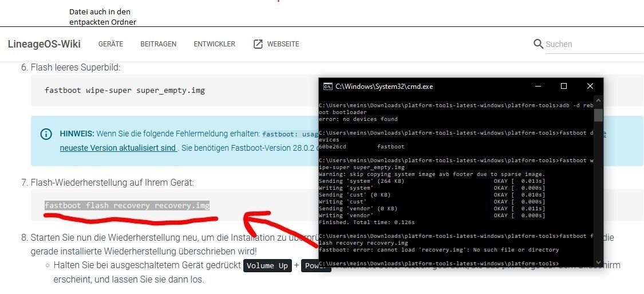The image size is (644, 294).
Task: Open the WEBSEITE external link
Action: pyautogui.click(x=276, y=44)
